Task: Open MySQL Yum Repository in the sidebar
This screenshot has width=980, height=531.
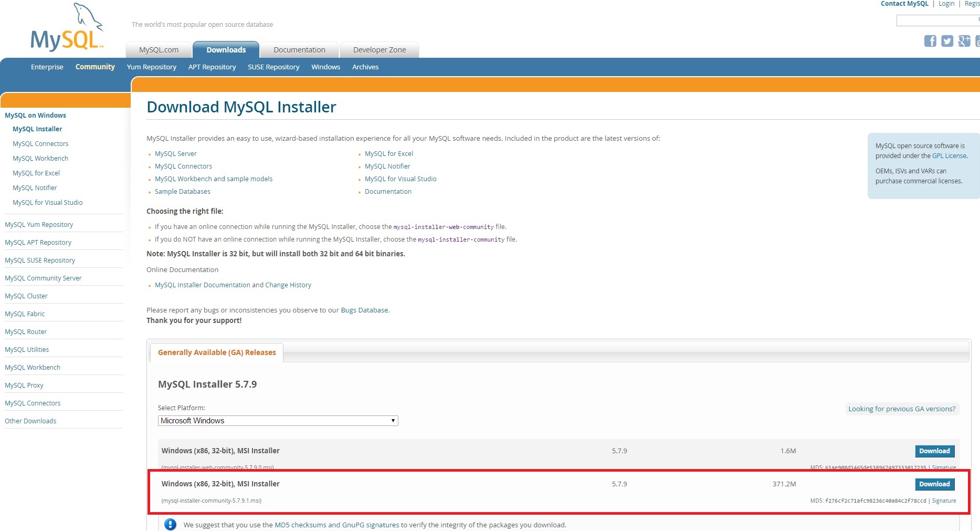Action: point(39,225)
